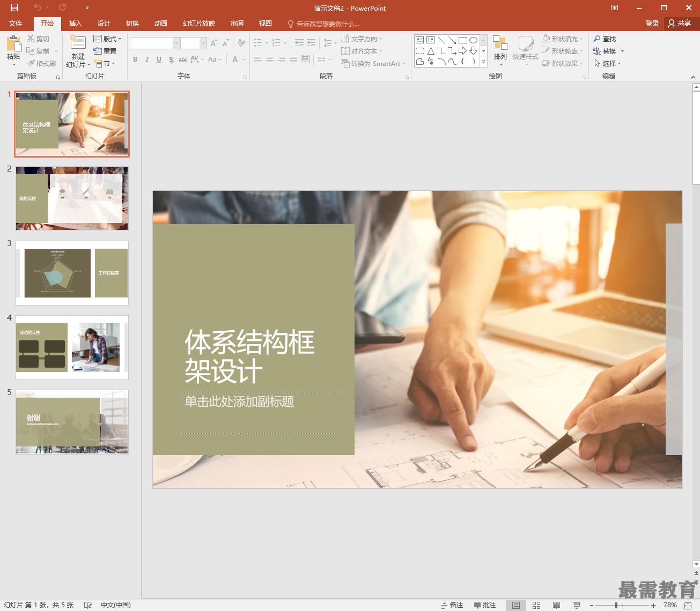Switch to Transitions (切换) tab

[x=132, y=24]
